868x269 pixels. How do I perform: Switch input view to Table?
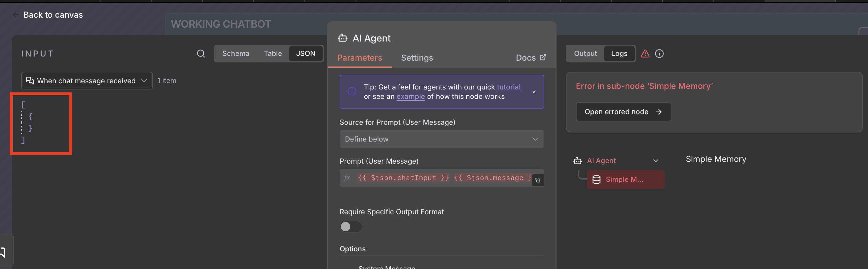coord(273,54)
